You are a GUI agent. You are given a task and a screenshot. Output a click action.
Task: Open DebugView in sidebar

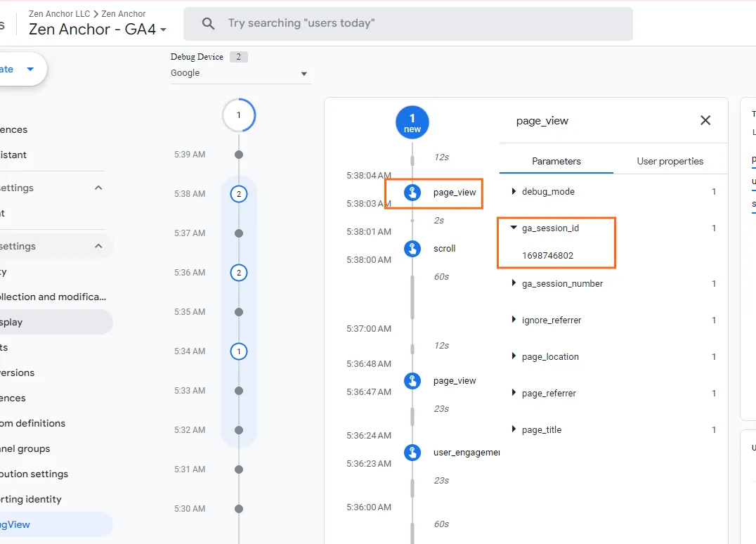(x=56, y=524)
